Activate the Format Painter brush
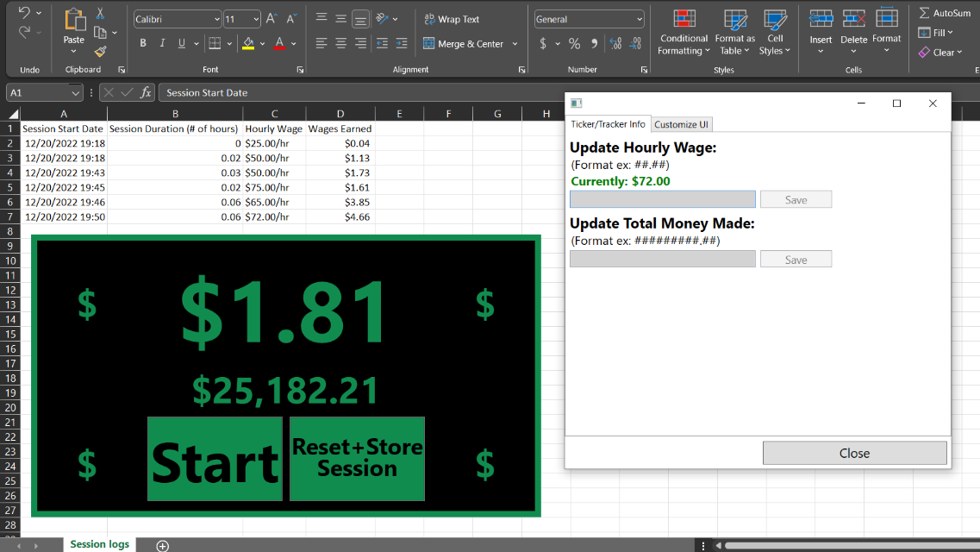This screenshot has width=980, height=552. point(100,52)
